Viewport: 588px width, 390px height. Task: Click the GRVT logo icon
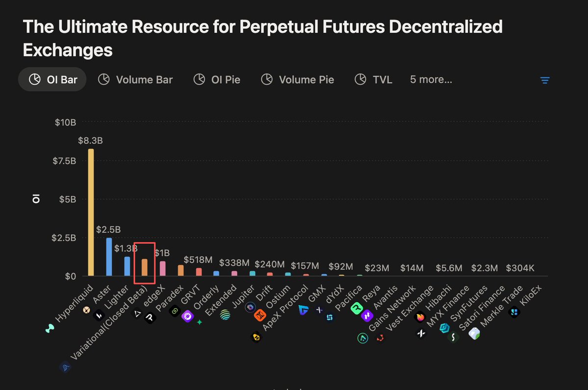tap(175, 311)
